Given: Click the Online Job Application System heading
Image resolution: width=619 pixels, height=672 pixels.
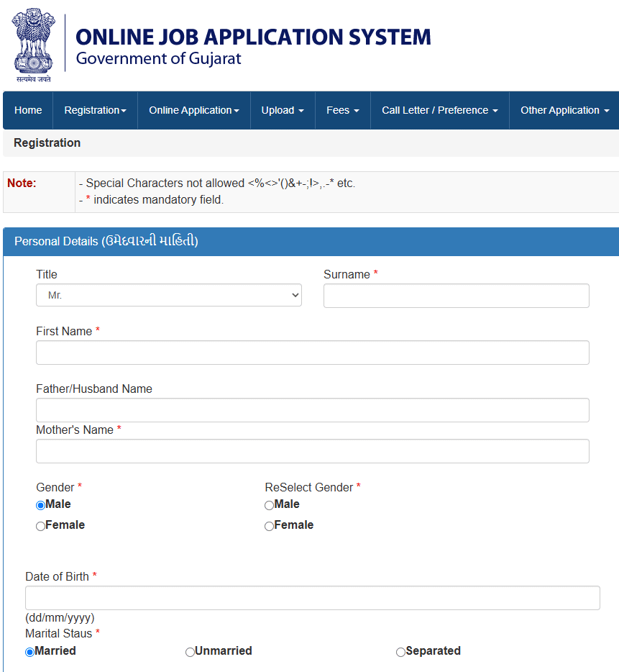Looking at the screenshot, I should 253,37.
